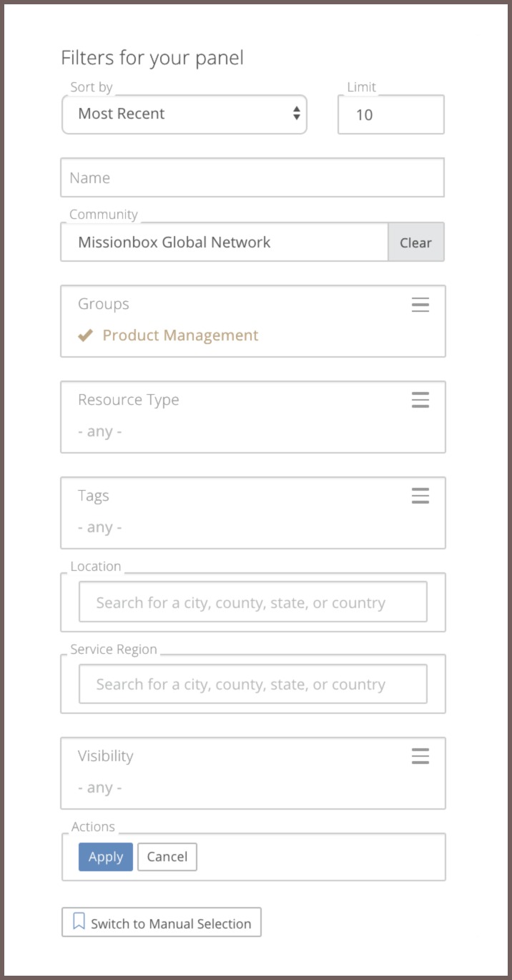Open the Tags hamburger menu icon
This screenshot has width=512, height=980.
click(x=420, y=496)
